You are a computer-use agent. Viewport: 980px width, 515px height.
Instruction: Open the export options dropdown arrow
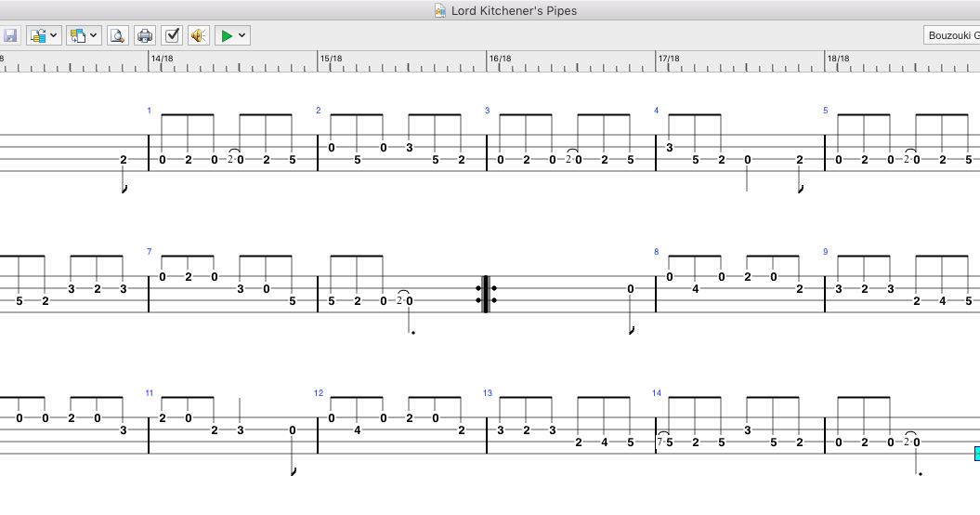94,35
